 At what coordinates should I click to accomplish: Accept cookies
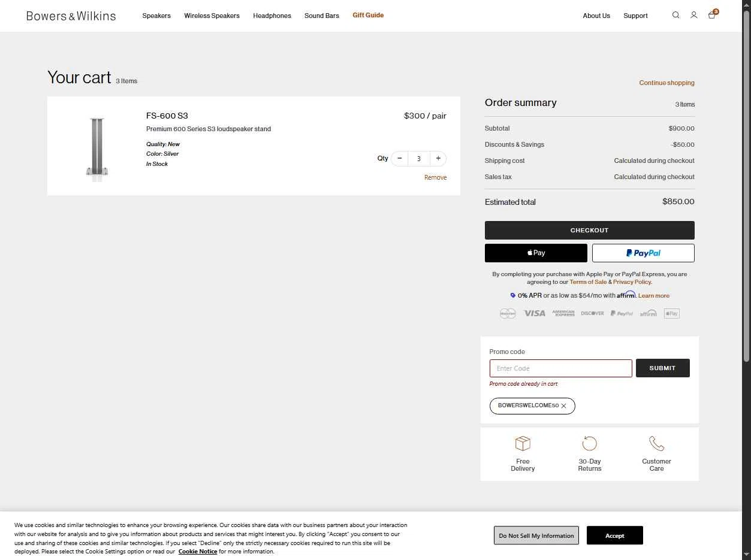[614, 535]
